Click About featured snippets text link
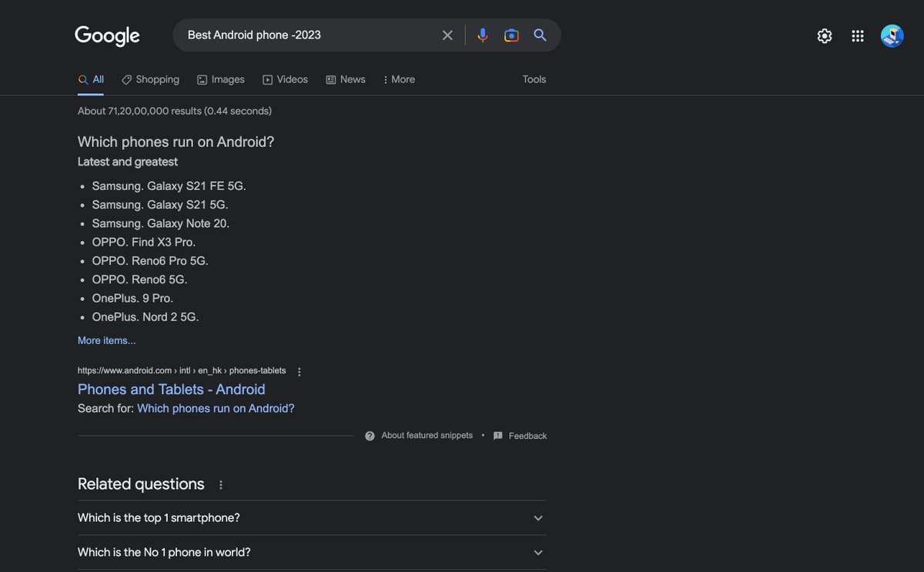924x572 pixels. coord(427,436)
